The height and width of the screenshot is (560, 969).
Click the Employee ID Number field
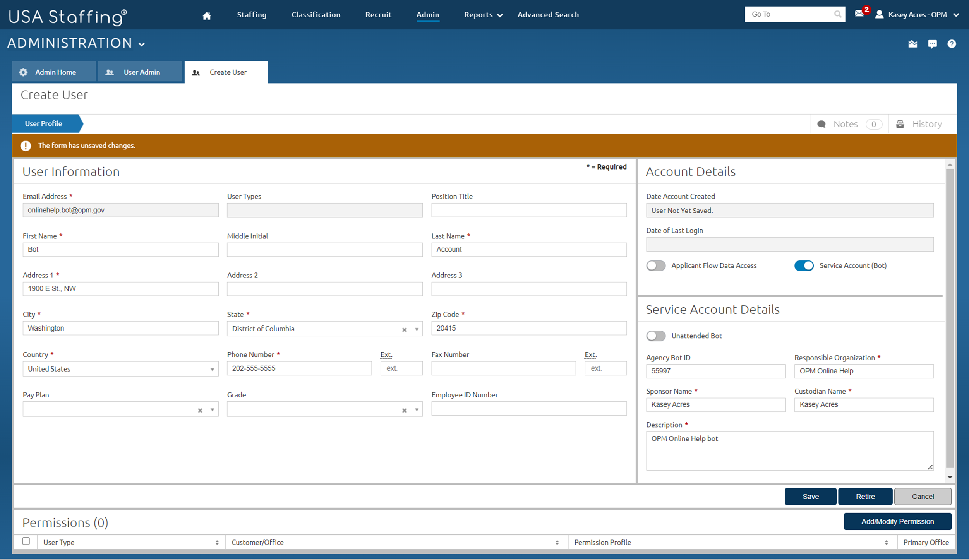529,409
